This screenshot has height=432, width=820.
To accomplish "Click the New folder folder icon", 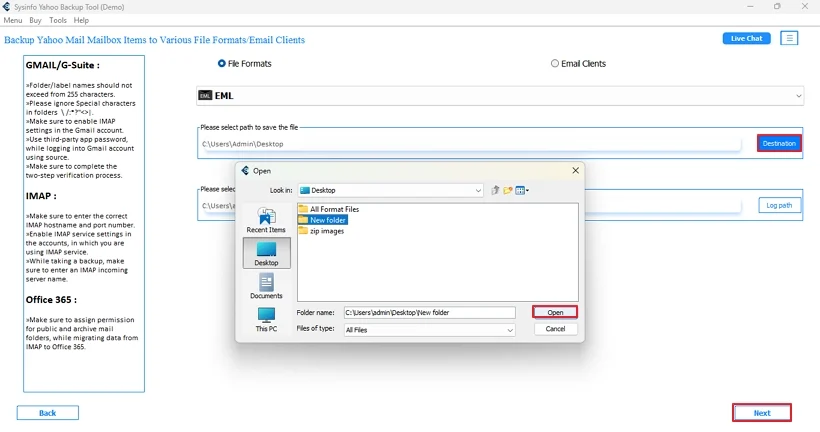I will coord(303,220).
